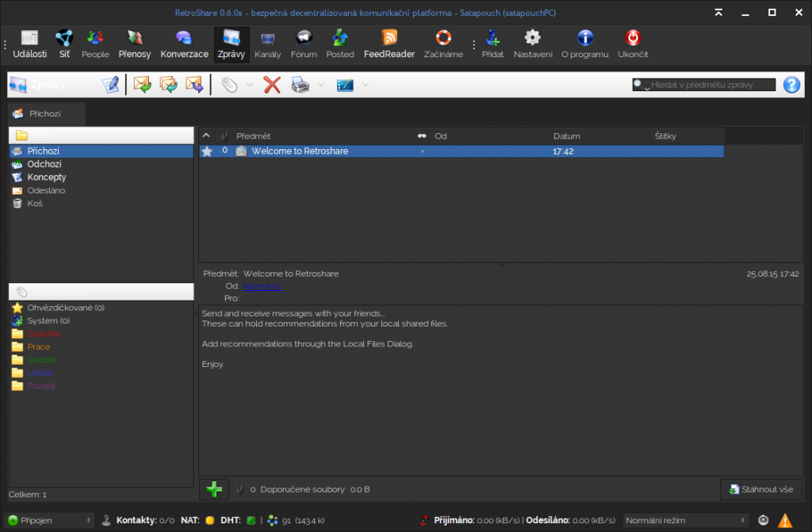812x532 pixels.
Task: Reply to all on the selected message
Action: pos(168,84)
